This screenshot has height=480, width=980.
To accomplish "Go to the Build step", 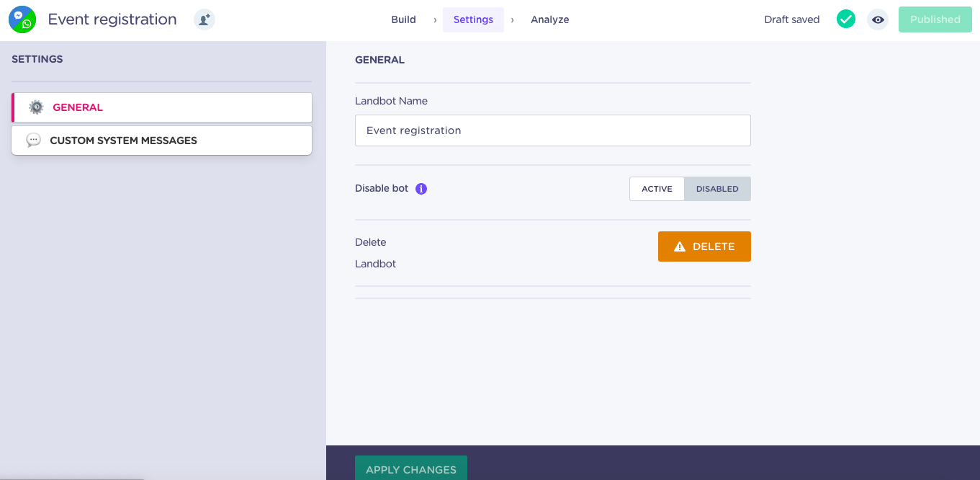I will [x=403, y=19].
